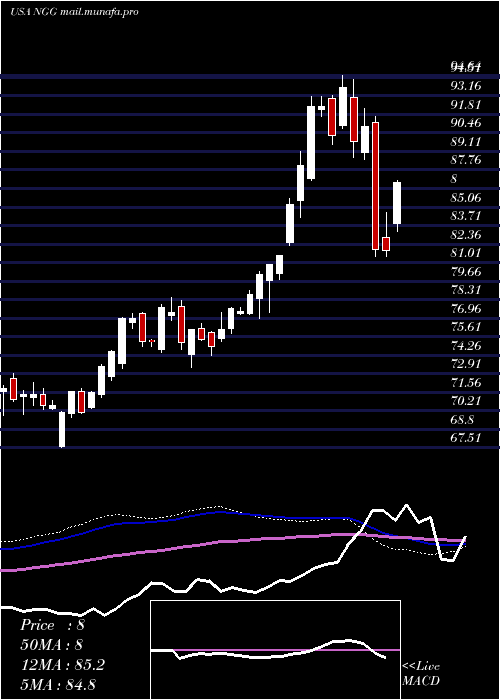
Task: Click the tall red candle falling from 90.46 to 81.01
Action: coord(375,186)
